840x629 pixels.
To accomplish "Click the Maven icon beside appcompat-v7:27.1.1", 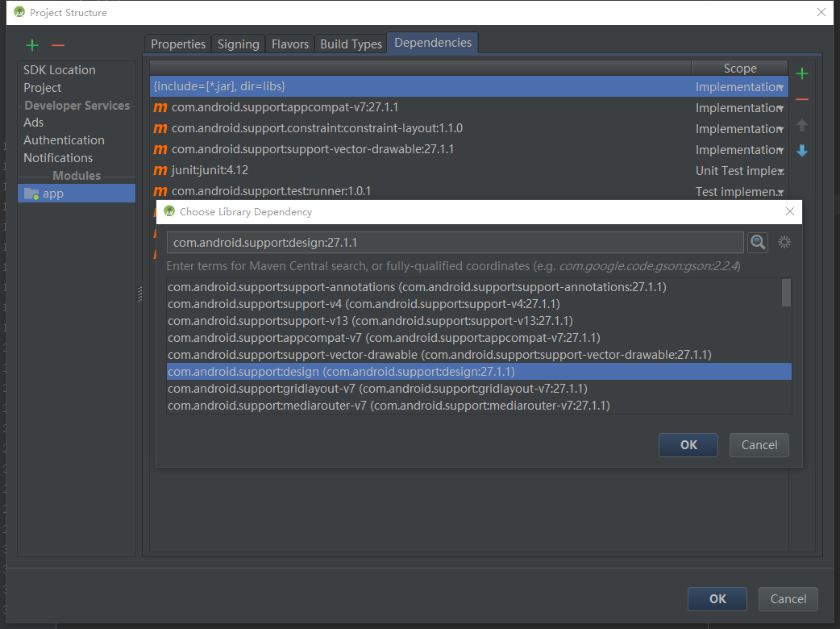I will point(160,107).
